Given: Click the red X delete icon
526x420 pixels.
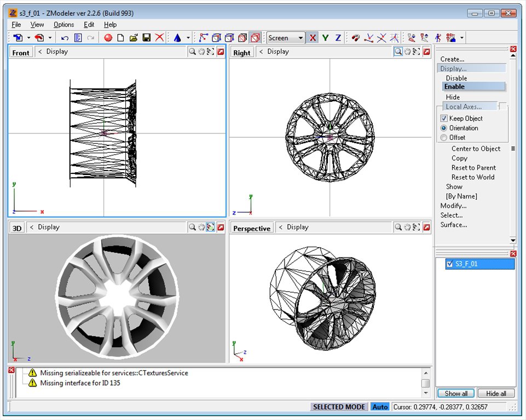Looking at the screenshot, I should click(159, 38).
